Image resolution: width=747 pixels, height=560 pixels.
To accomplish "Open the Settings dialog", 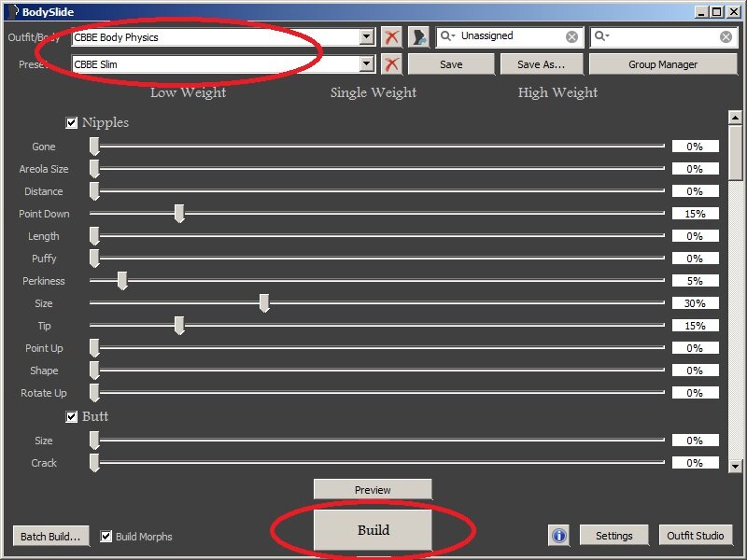I will tap(613, 536).
